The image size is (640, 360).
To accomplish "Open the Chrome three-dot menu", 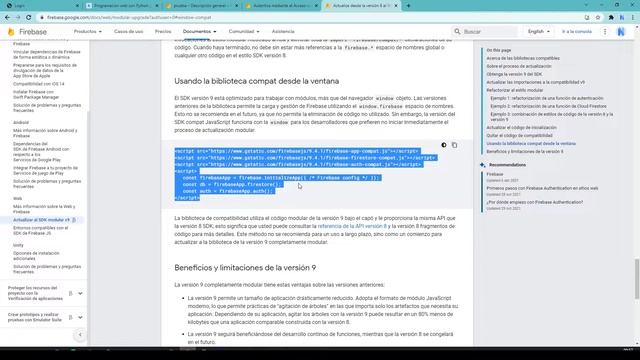I will tap(633, 18).
